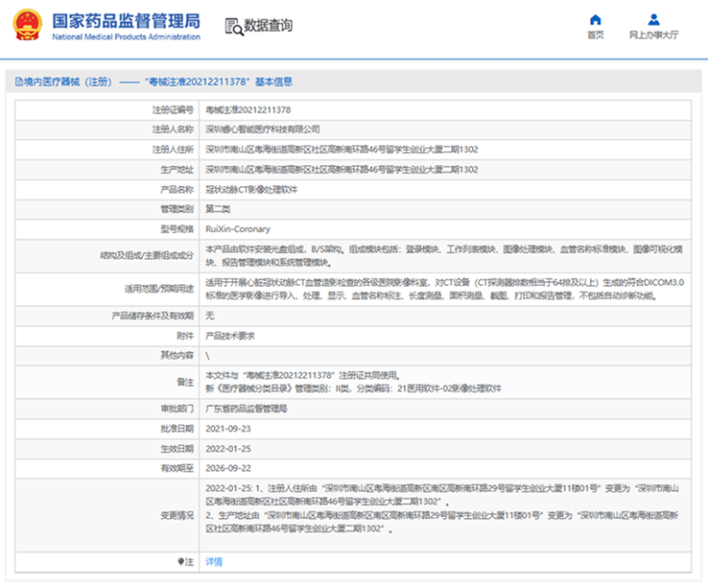
Task: Click the 注册人住所 label cell
Action: pos(107,149)
